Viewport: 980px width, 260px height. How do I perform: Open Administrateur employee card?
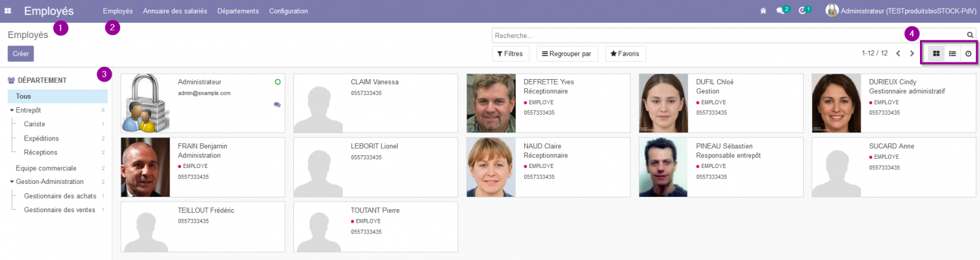(x=203, y=103)
